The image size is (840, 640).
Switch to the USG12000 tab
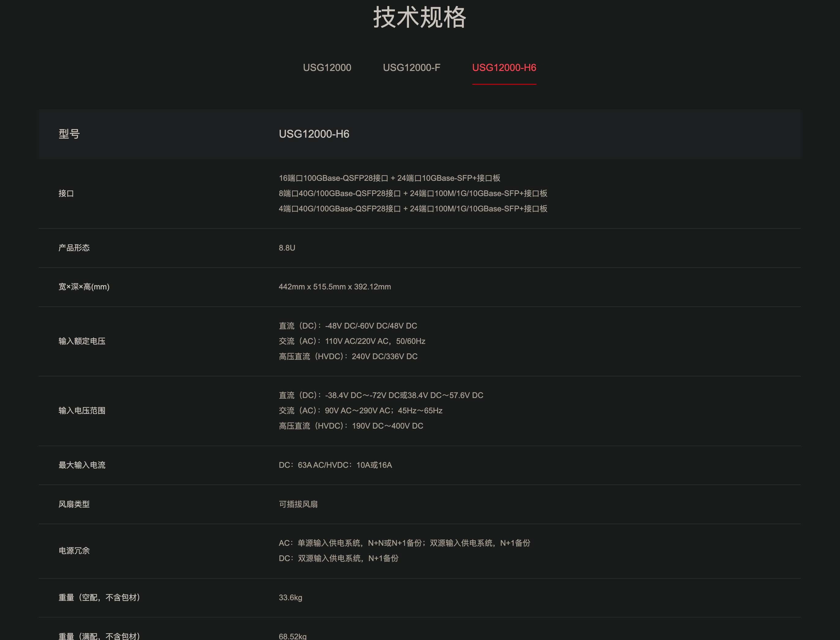pyautogui.click(x=327, y=67)
